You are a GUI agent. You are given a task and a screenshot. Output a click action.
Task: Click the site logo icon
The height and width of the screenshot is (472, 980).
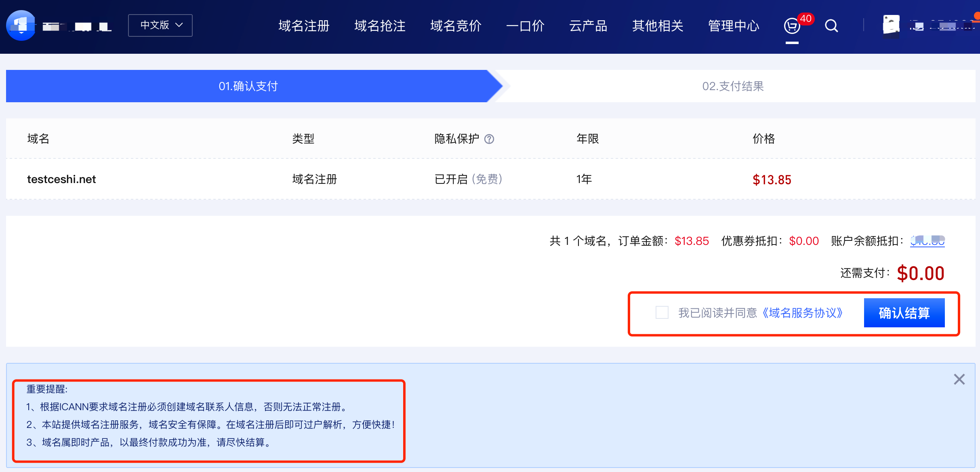point(21,25)
